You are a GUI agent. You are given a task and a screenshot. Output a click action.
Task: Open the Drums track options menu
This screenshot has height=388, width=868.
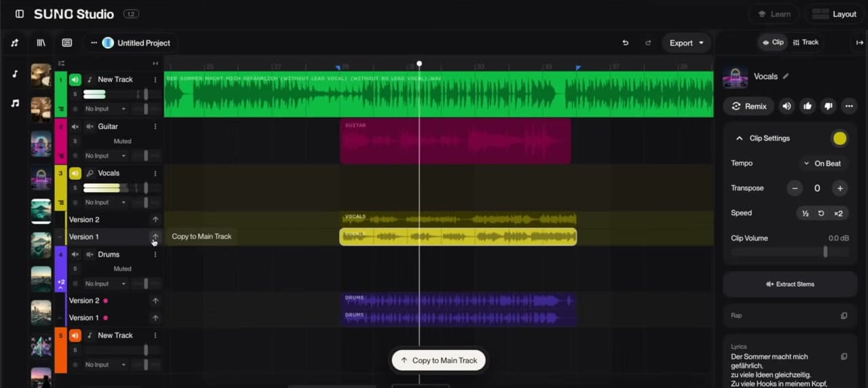click(x=155, y=254)
